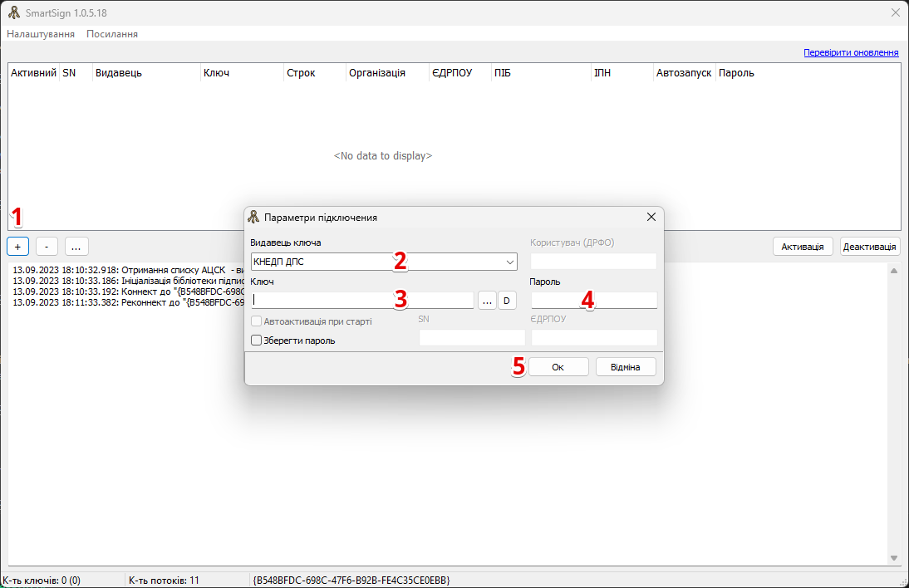Click the ellipsis button below key table

(x=76, y=247)
